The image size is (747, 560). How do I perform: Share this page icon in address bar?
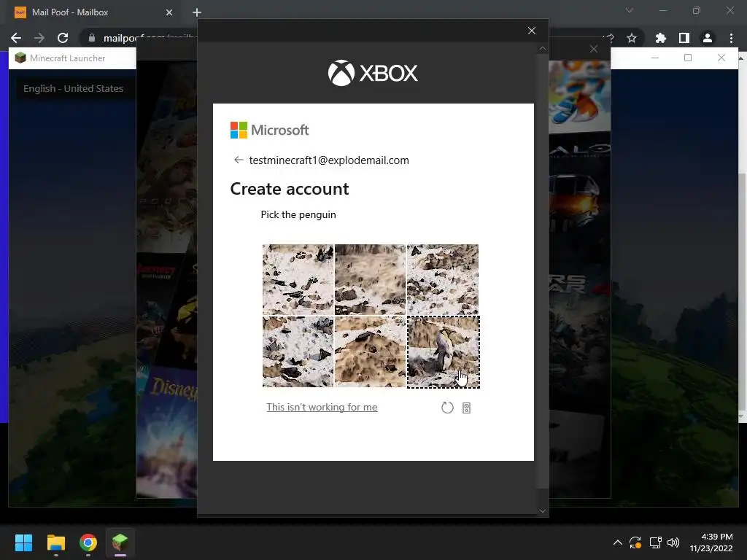(x=609, y=38)
